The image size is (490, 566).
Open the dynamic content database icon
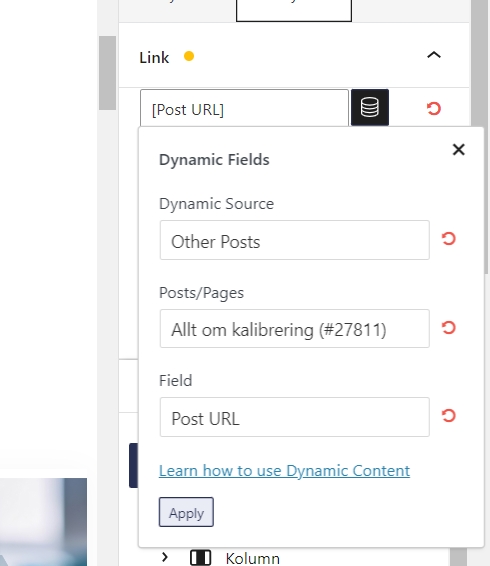(370, 107)
